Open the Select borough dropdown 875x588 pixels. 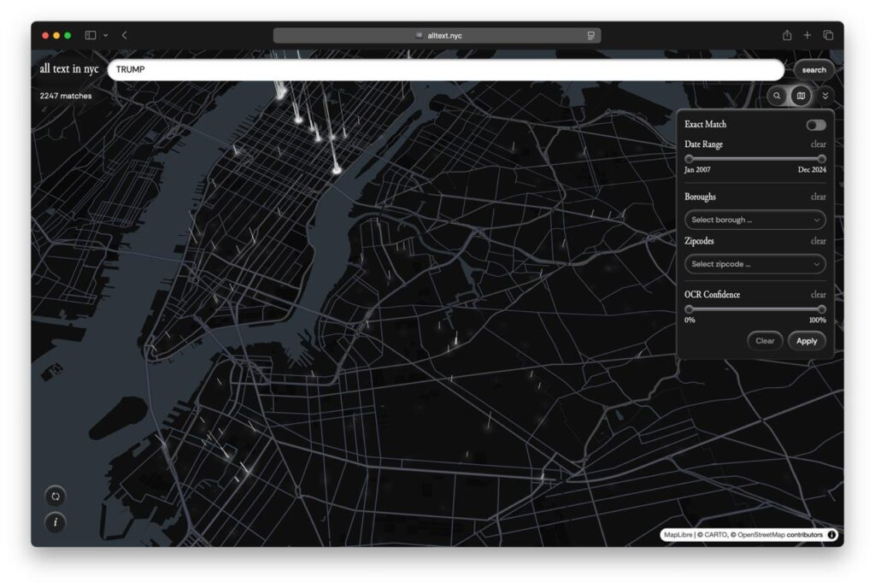[755, 220]
